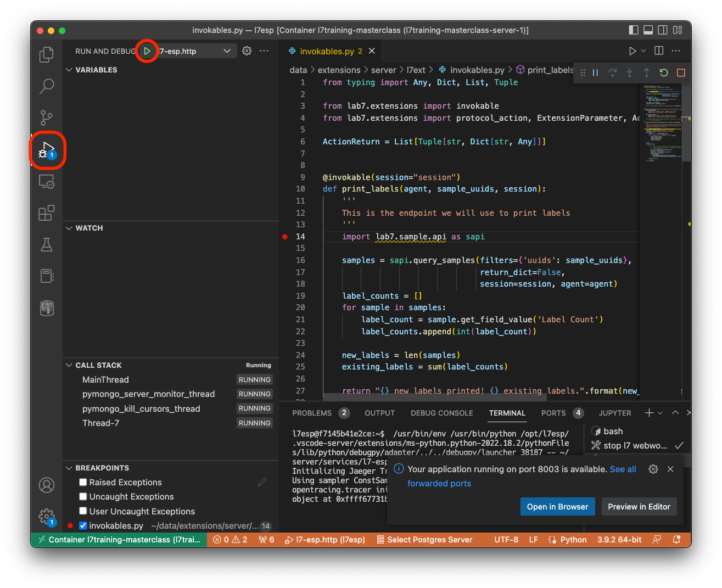Click Preview in Editor button
This screenshot has height=588, width=722.
tap(639, 507)
